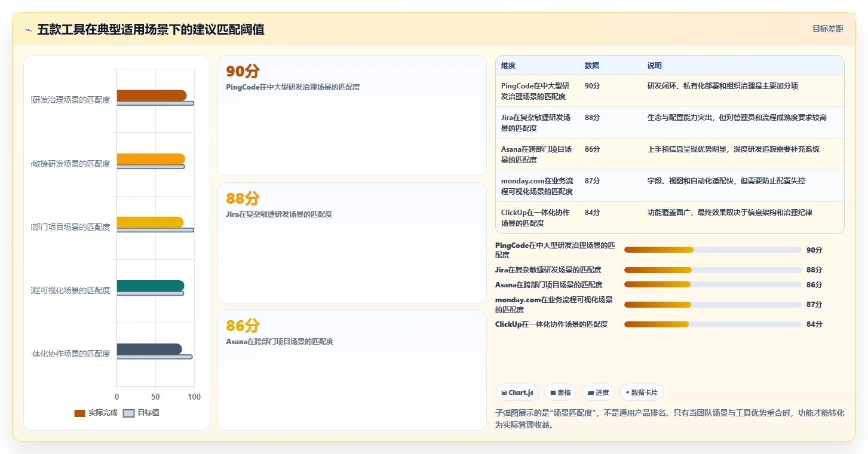Click the title 五款工具在典型适用场景下的建议匹配阈值
Screen dimensions: 868x454
(x=151, y=29)
